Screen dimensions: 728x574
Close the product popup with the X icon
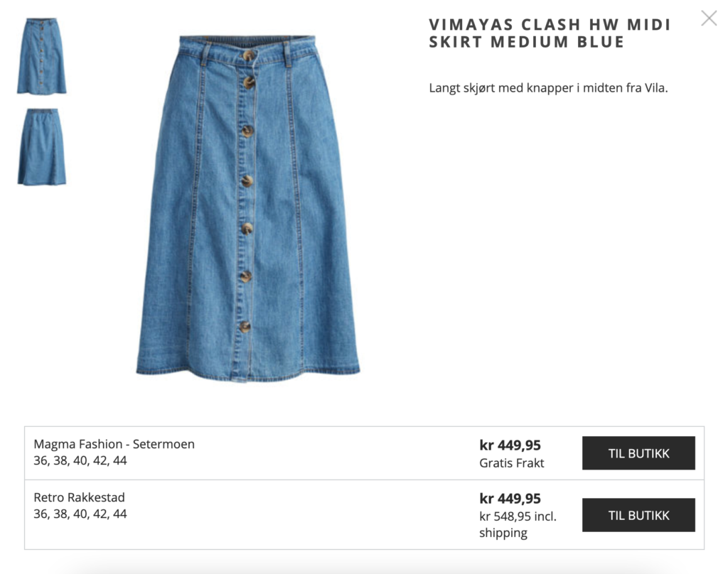tap(709, 18)
